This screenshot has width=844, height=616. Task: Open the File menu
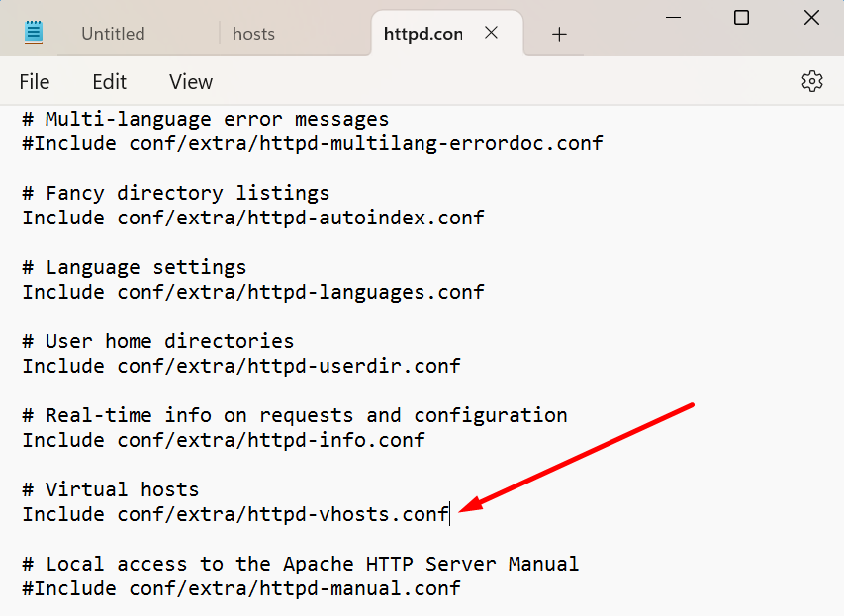[34, 81]
